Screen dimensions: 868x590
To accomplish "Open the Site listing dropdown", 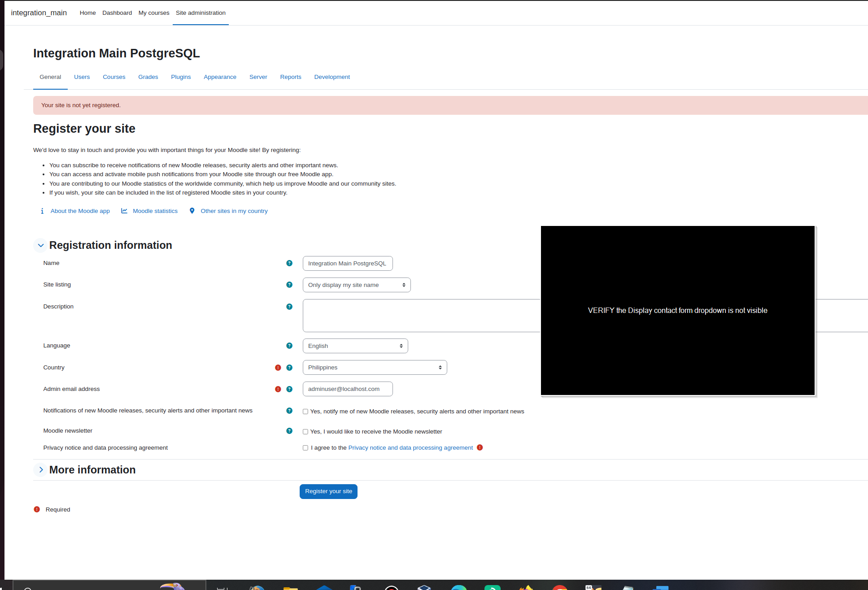I will pyautogui.click(x=357, y=285).
